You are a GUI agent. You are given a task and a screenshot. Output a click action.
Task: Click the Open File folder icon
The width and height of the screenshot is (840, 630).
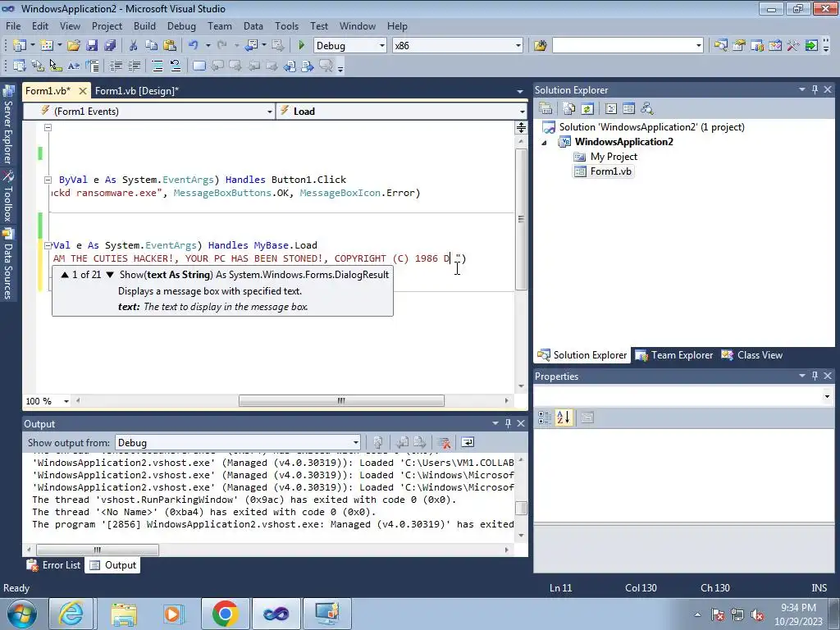pyautogui.click(x=74, y=46)
